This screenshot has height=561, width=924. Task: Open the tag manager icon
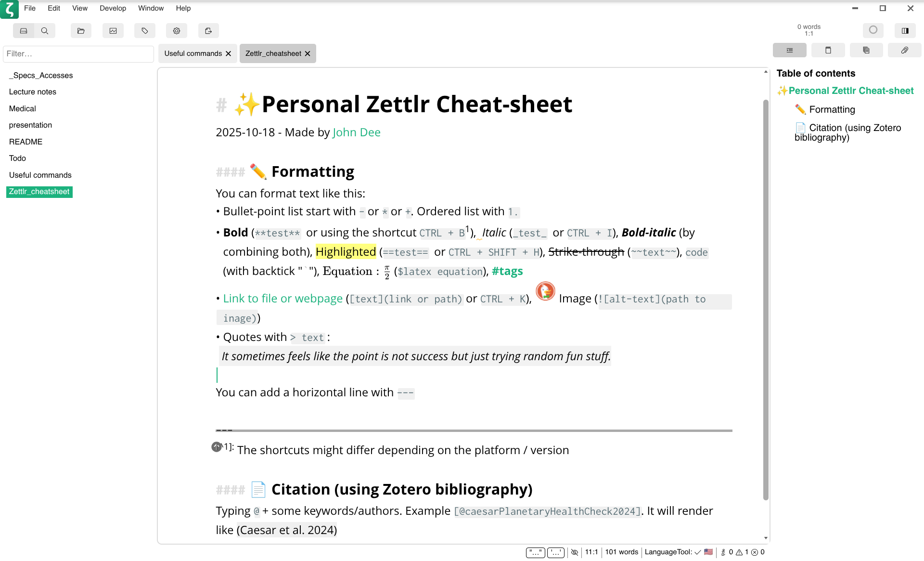145,30
